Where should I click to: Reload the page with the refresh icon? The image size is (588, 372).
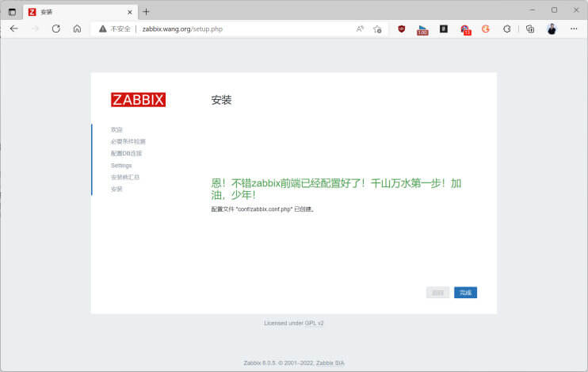pyautogui.click(x=56, y=29)
